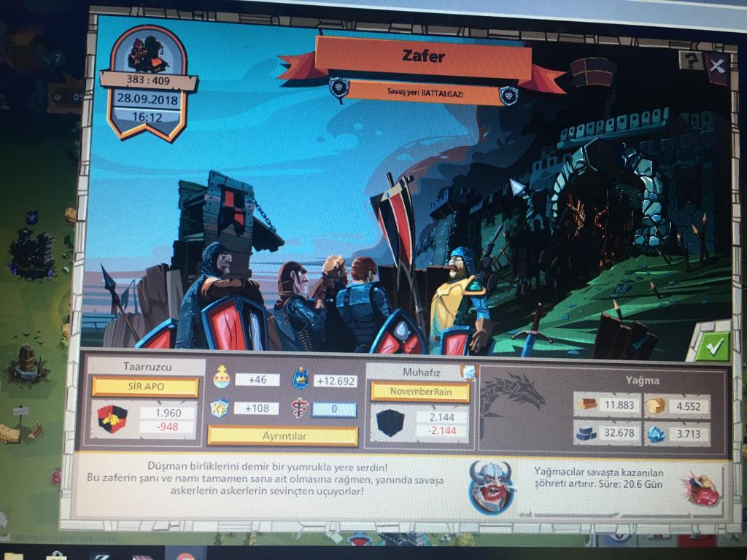The image size is (747, 560).
Task: Click the defender troop count 2.144
Action: point(441,417)
